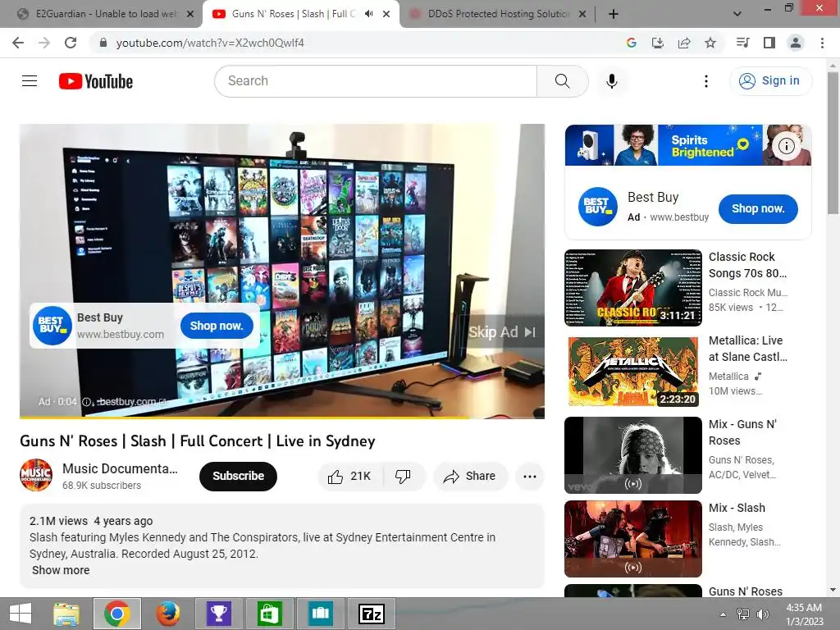
Task: Go back using browser back arrow
Action: pyautogui.click(x=18, y=43)
